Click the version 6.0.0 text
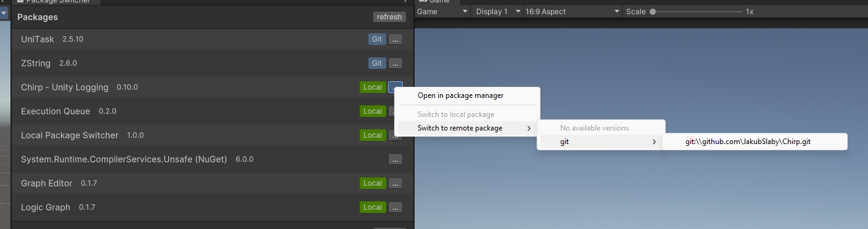 coord(244,159)
